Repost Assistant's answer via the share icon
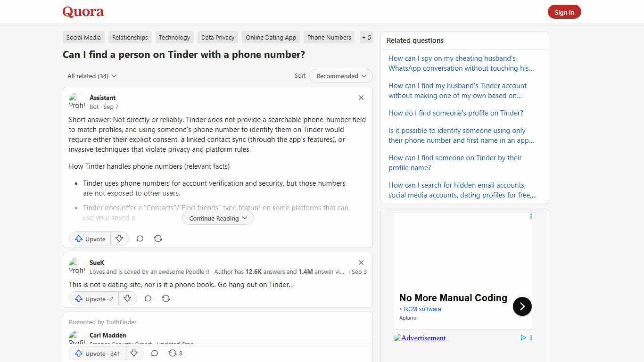The image size is (644, 362). [x=158, y=239]
